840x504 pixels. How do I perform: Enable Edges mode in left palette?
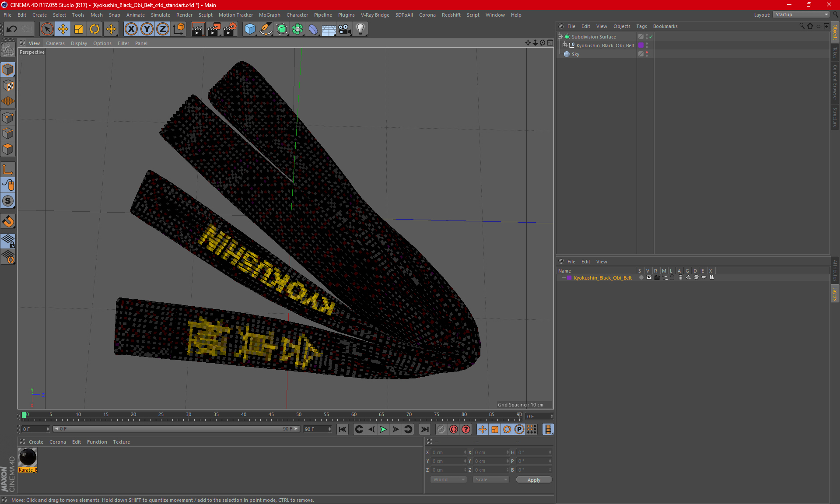coord(8,133)
